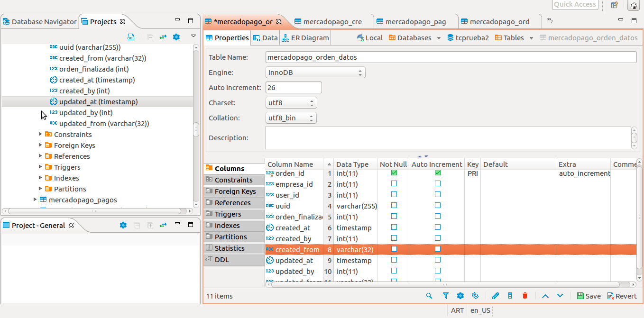644x318 pixels.
Task: Open the mercadopago_ord editor tab
Action: point(495,21)
